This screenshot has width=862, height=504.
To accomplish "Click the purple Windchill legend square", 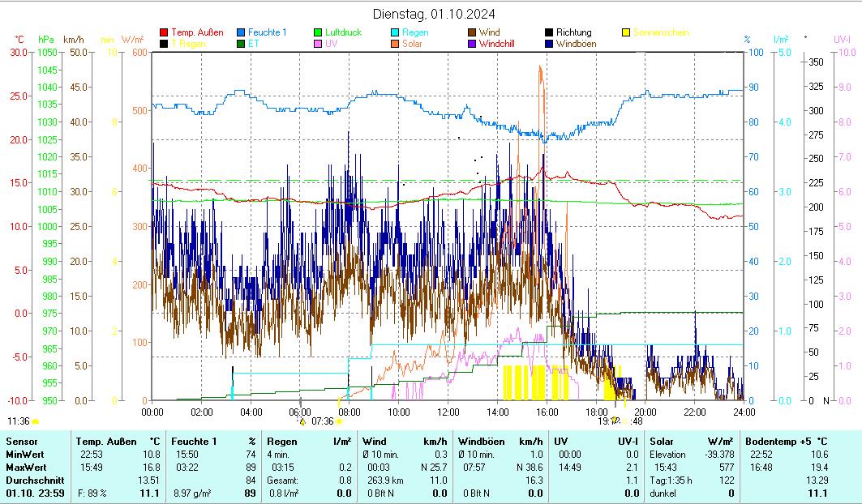I will point(473,44).
